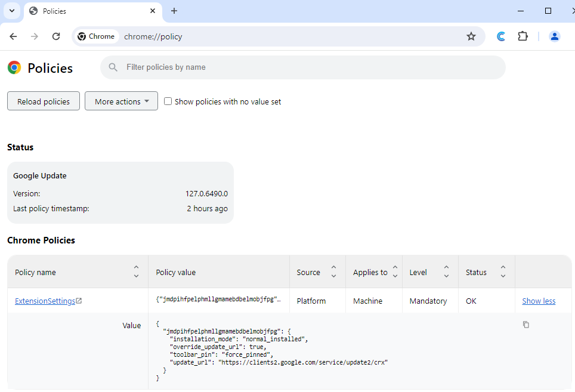Sort by Policy name column arrows
This screenshot has height=392, width=575.
pos(136,271)
